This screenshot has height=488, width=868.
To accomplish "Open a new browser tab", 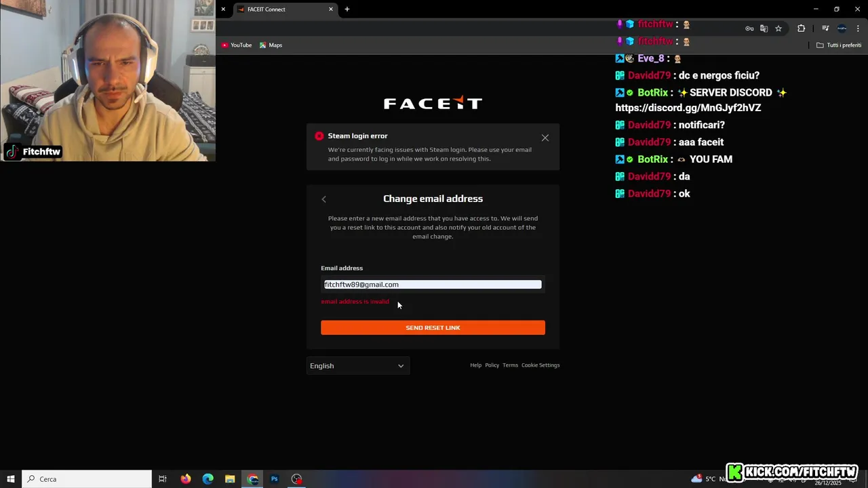I will point(347,9).
